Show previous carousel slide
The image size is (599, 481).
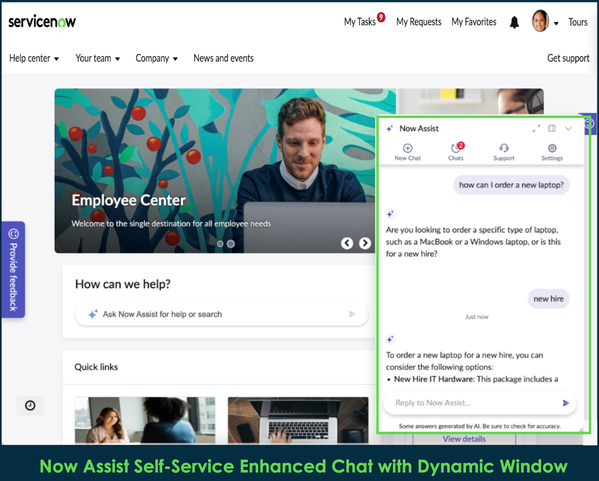tap(347, 243)
